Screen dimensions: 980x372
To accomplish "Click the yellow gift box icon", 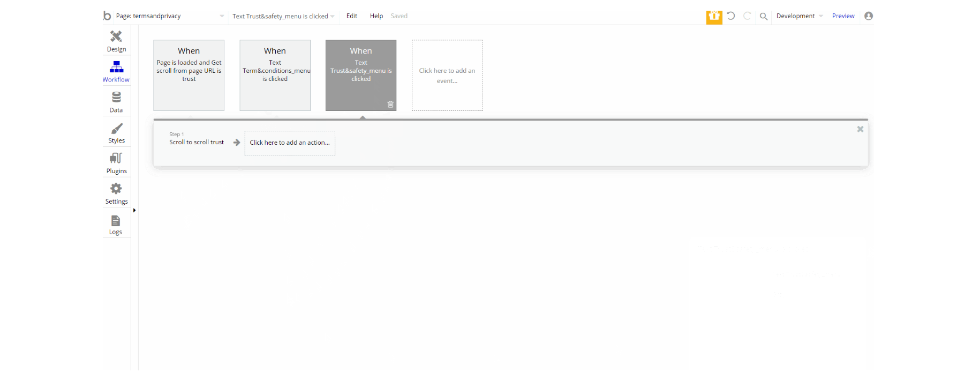I will click(714, 17).
